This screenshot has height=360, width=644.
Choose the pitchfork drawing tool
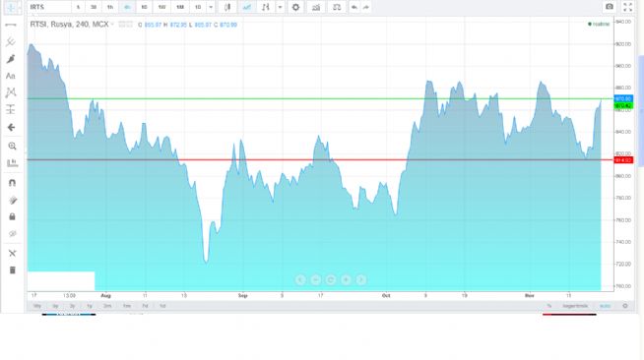click(x=11, y=42)
